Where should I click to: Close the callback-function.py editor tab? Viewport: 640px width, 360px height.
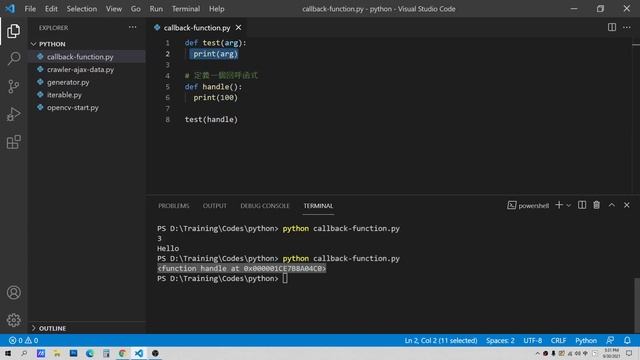click(x=238, y=27)
